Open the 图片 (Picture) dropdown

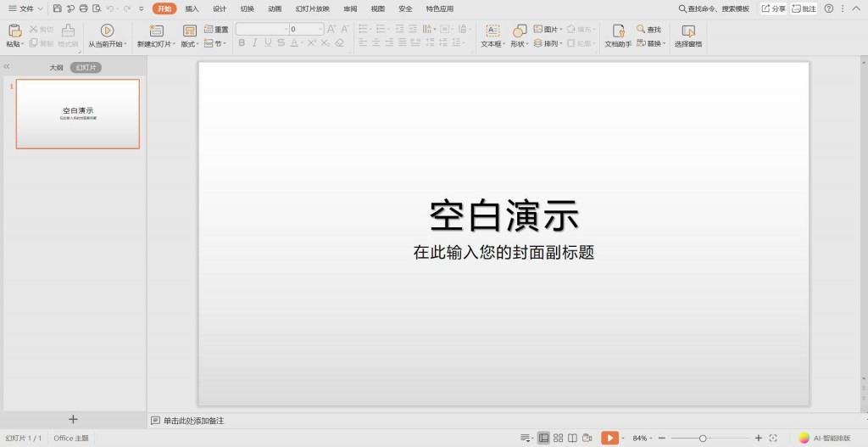[x=548, y=29]
